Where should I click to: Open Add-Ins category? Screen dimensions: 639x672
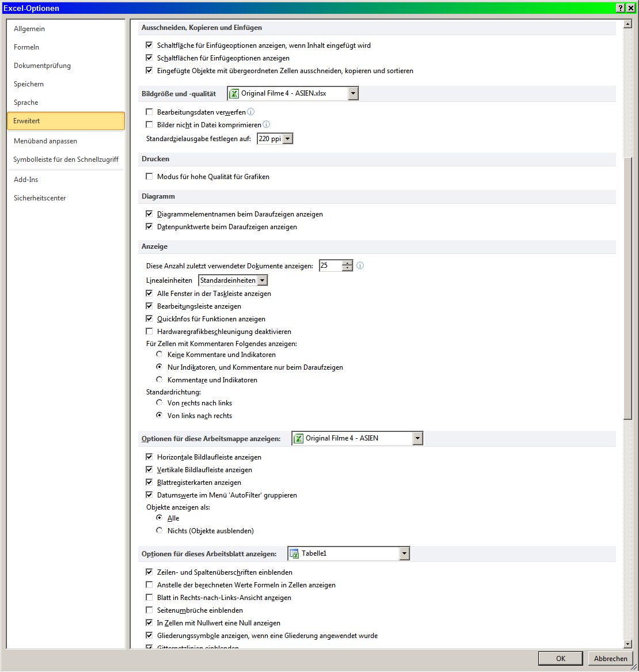[x=66, y=180]
